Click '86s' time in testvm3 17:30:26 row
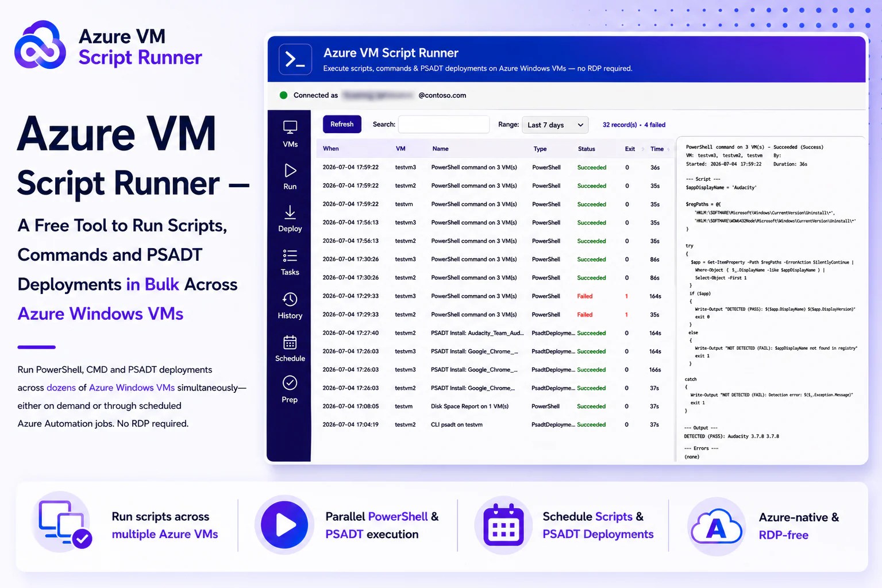The height and width of the screenshot is (588, 882). 655,260
